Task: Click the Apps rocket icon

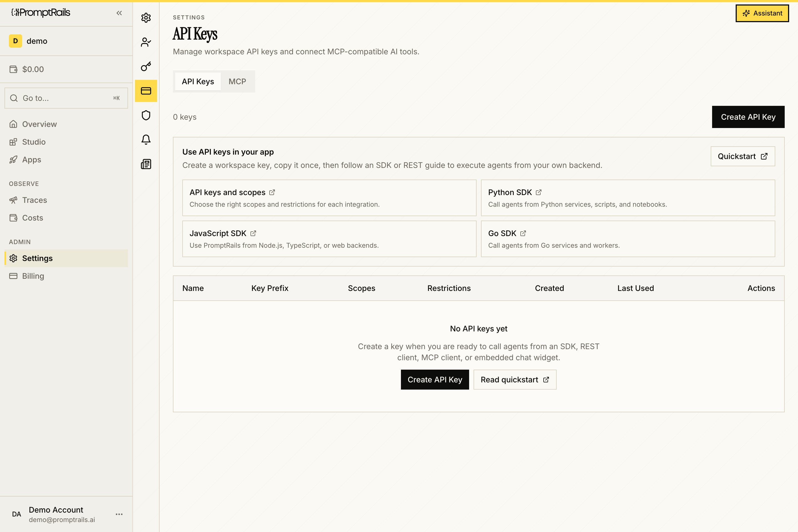Action: tap(13, 160)
